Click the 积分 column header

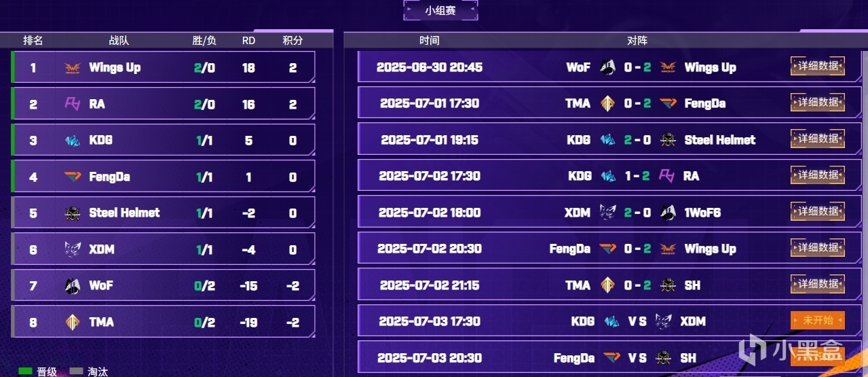(x=293, y=41)
